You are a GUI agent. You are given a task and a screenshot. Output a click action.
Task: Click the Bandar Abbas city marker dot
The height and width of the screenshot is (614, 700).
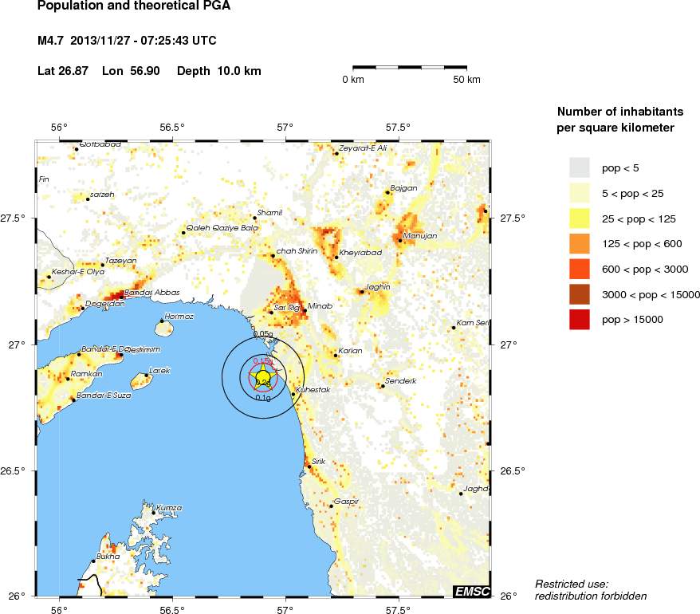point(122,297)
